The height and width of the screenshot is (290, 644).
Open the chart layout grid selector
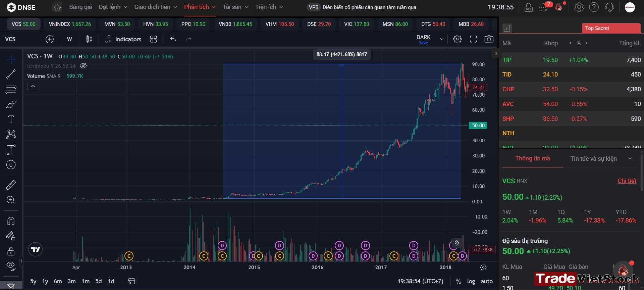point(153,39)
